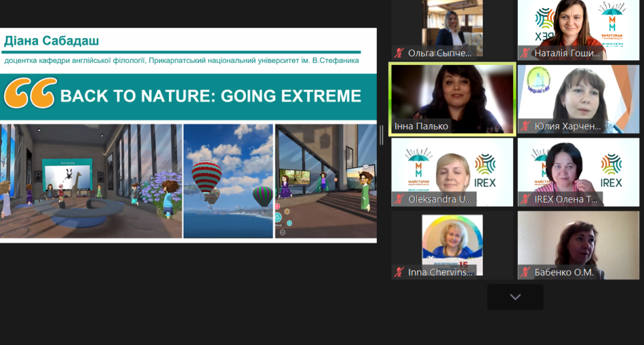Click the divider handle between slide and gallery
The width and height of the screenshot is (644, 345).
(381, 136)
